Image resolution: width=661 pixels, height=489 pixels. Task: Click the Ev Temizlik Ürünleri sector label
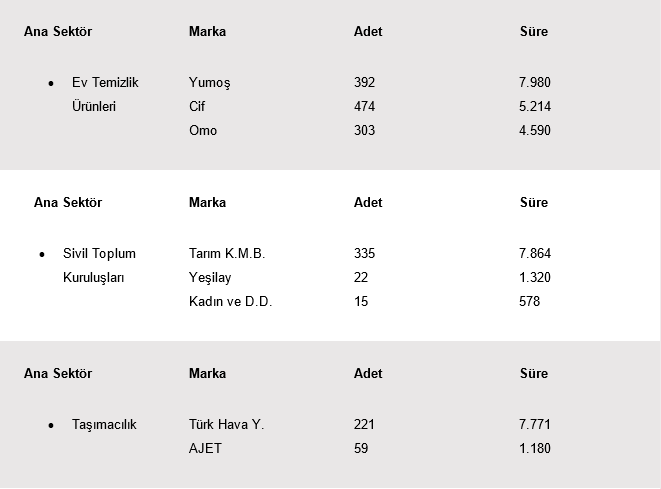104,95
